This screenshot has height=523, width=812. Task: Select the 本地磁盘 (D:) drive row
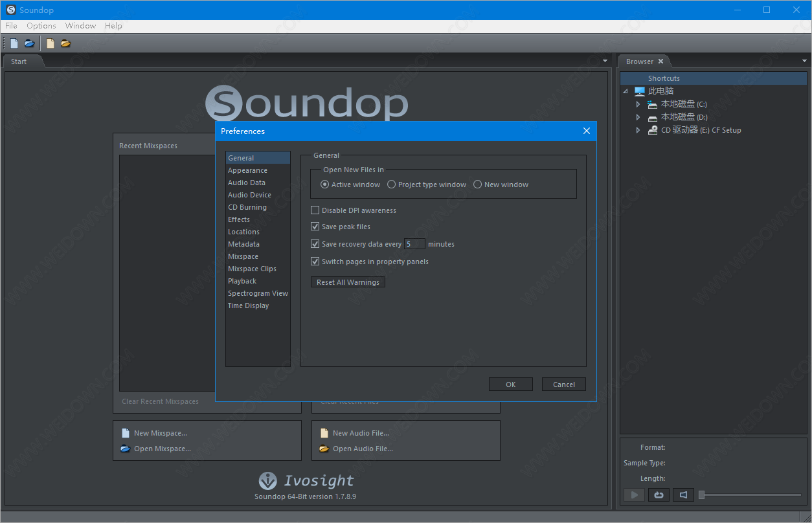(714, 117)
